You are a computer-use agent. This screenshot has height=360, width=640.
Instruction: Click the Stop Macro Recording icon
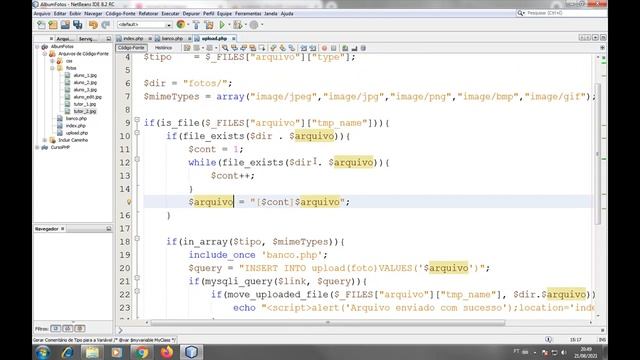click(333, 48)
